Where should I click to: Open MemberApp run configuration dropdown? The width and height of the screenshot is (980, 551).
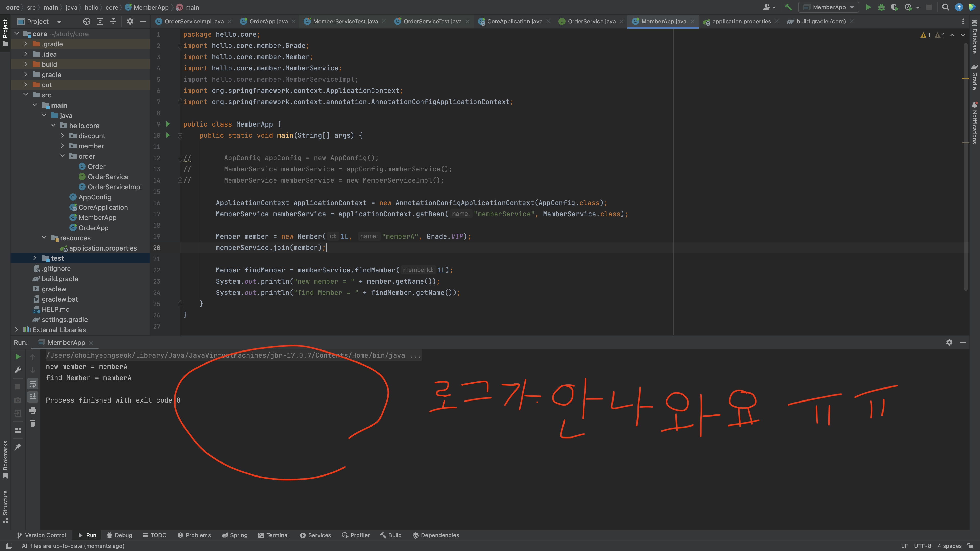point(828,7)
